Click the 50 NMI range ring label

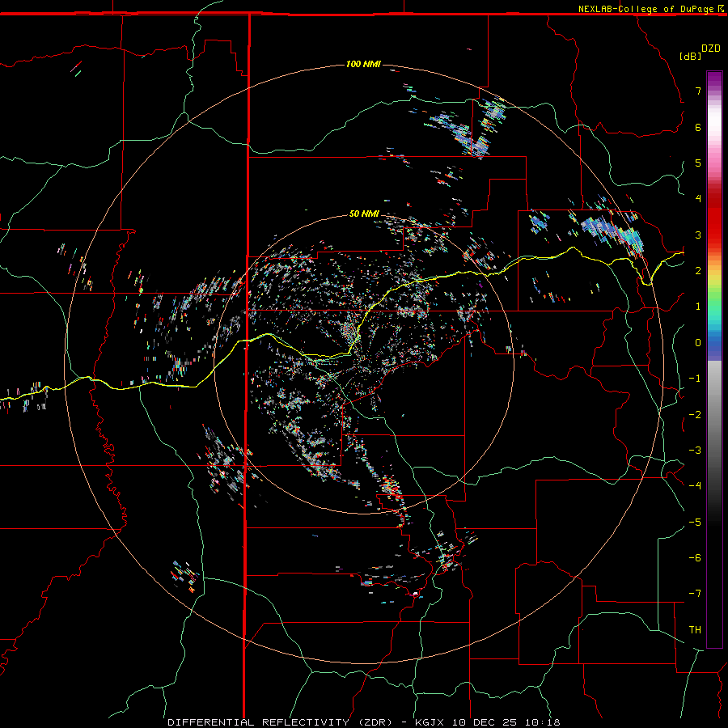[364, 214]
